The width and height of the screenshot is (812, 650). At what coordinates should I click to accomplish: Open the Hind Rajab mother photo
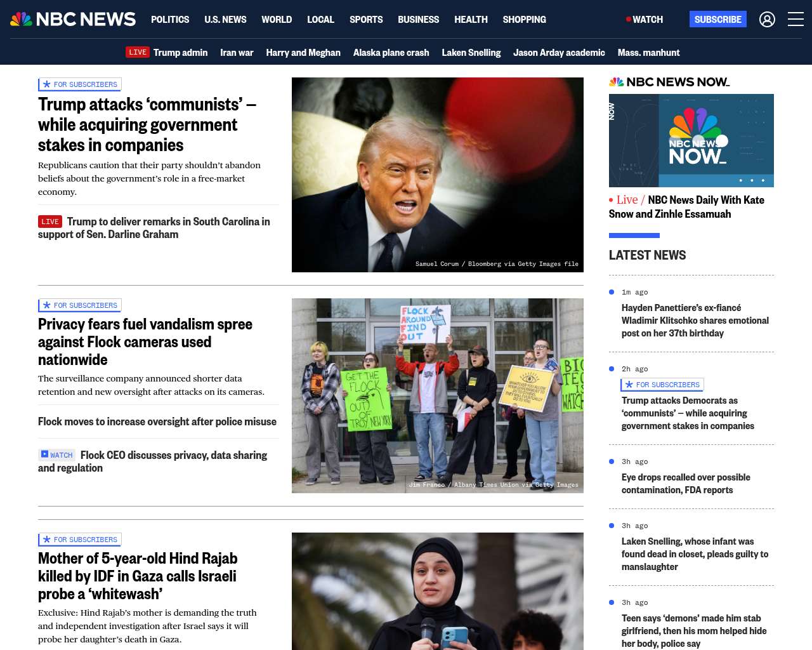click(438, 591)
